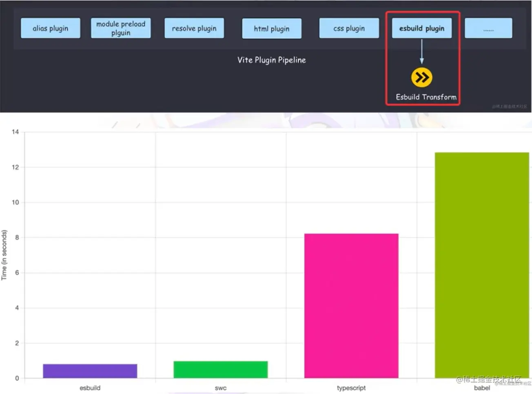Click the swc x-axis label

221,388
